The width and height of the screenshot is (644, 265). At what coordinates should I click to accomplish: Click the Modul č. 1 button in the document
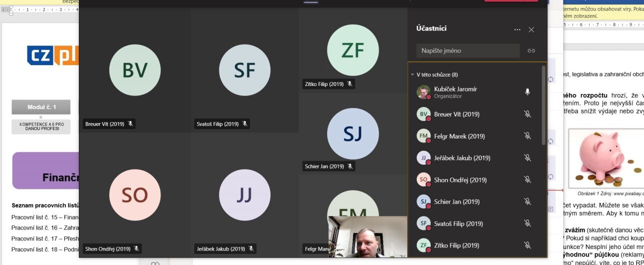pyautogui.click(x=41, y=107)
